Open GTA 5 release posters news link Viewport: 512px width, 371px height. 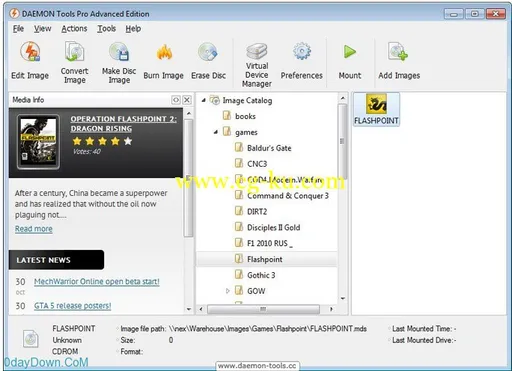(x=72, y=306)
